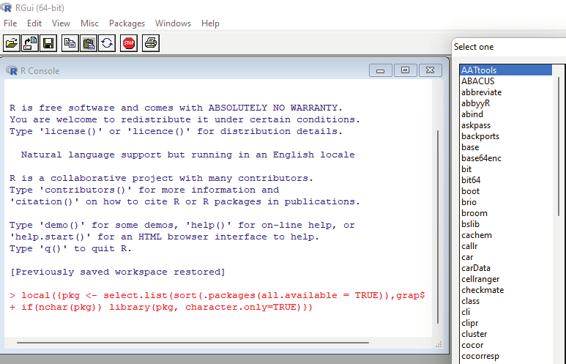
Task: Open the File menu
Action: (x=10, y=23)
